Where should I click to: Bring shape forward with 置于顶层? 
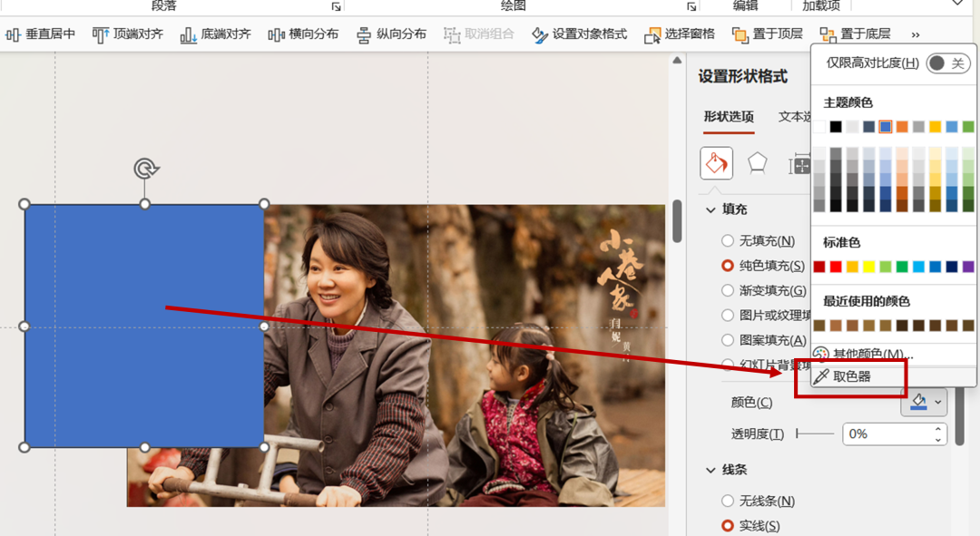pyautogui.click(x=768, y=34)
